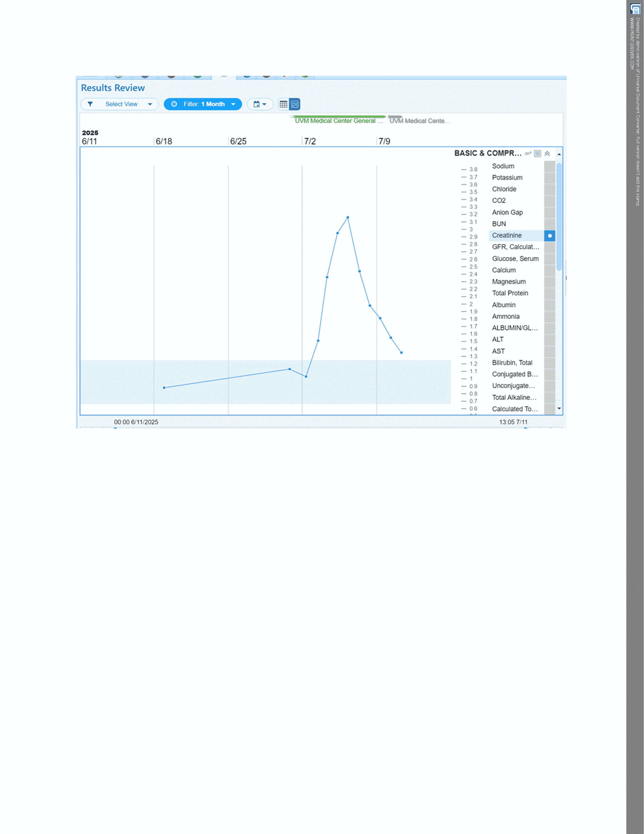Open the Filter: 1 Month dropdown
644x834 pixels.
(x=203, y=104)
